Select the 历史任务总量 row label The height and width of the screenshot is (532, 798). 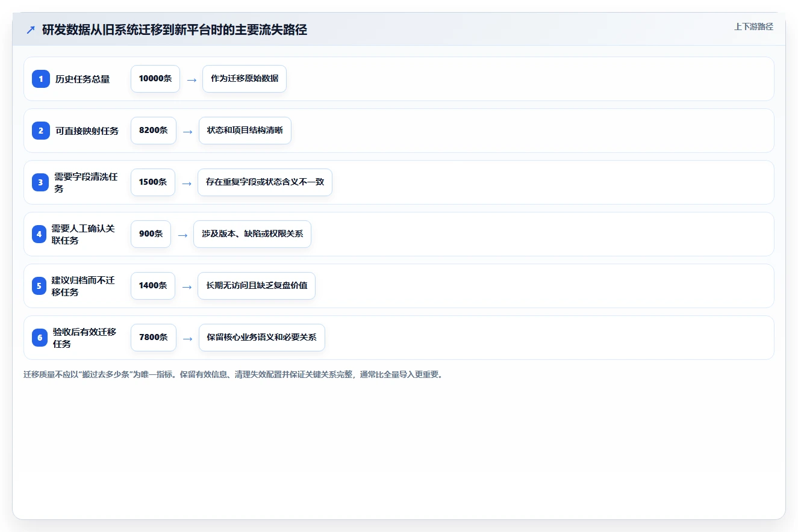click(x=83, y=79)
